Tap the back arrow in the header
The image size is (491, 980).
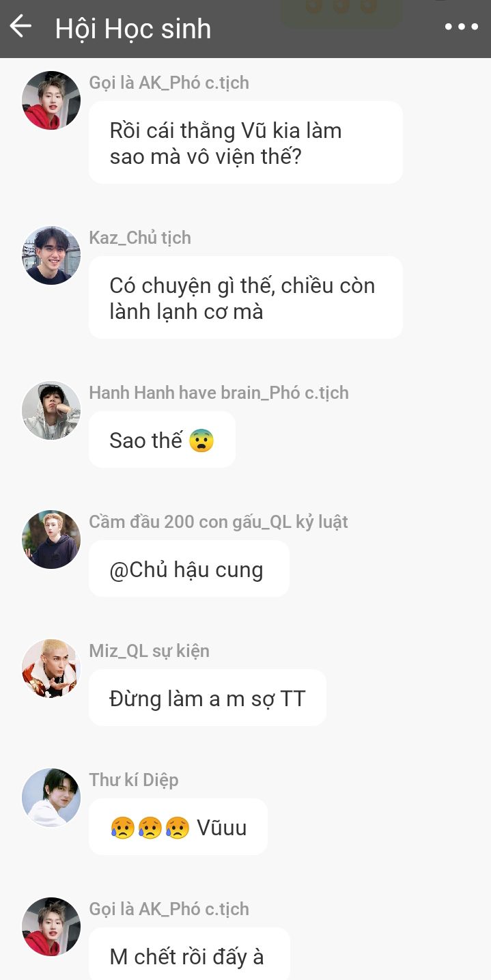tap(20, 27)
